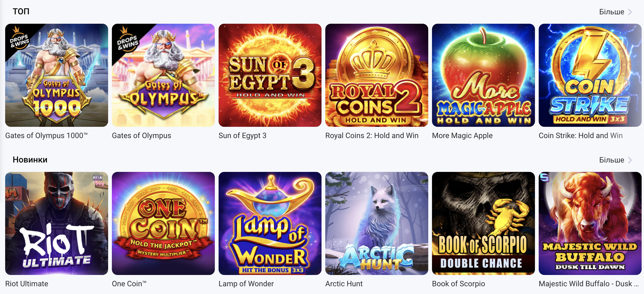Click the Risk Buy badge on Riot Ultimate
The image size is (644, 294).
[x=98, y=180]
